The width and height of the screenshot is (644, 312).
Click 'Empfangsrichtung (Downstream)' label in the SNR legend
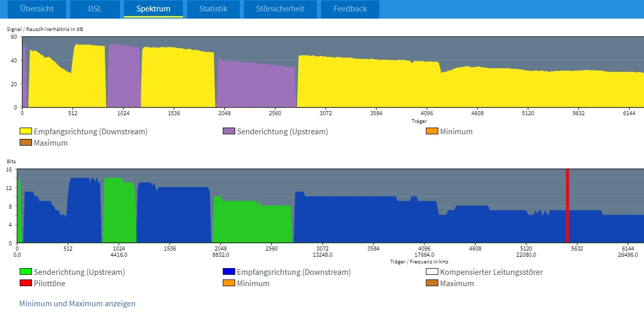[x=90, y=132]
